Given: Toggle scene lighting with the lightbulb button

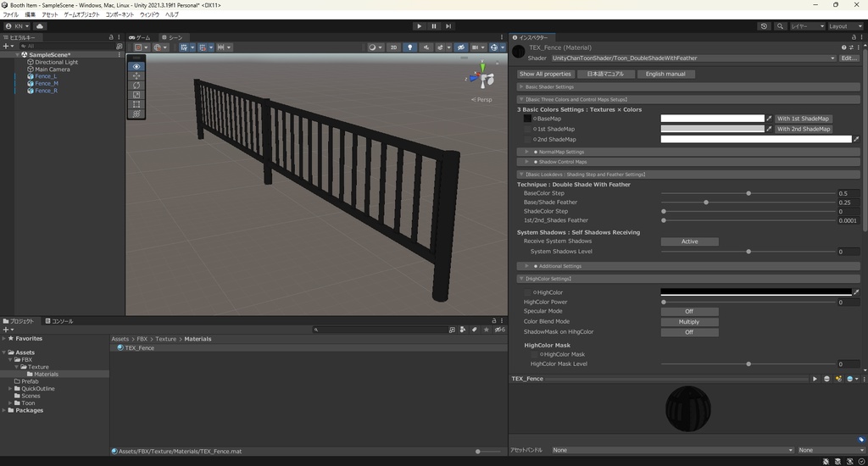Looking at the screenshot, I should point(410,47).
